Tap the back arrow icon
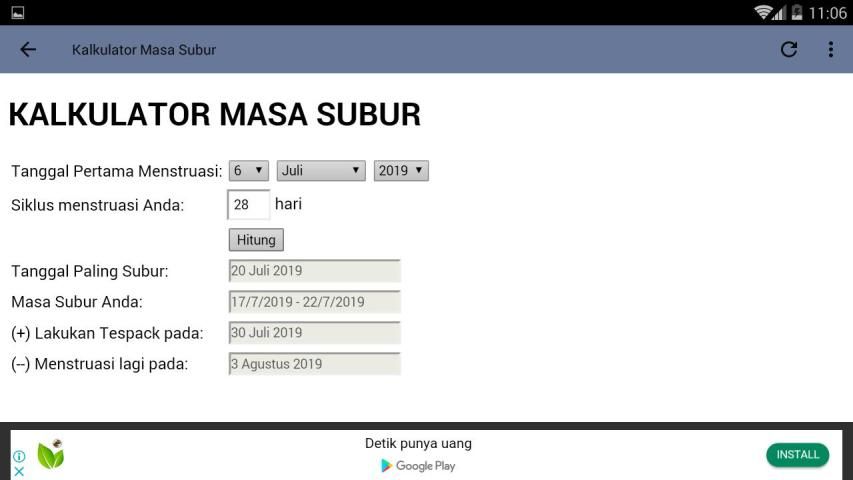This screenshot has height=480, width=853. [x=28, y=50]
